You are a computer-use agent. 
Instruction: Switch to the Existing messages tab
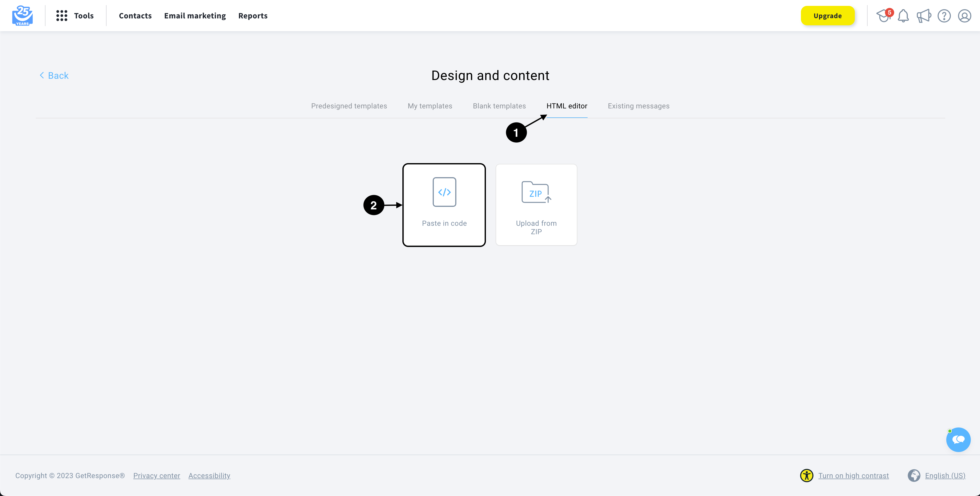pyautogui.click(x=638, y=106)
